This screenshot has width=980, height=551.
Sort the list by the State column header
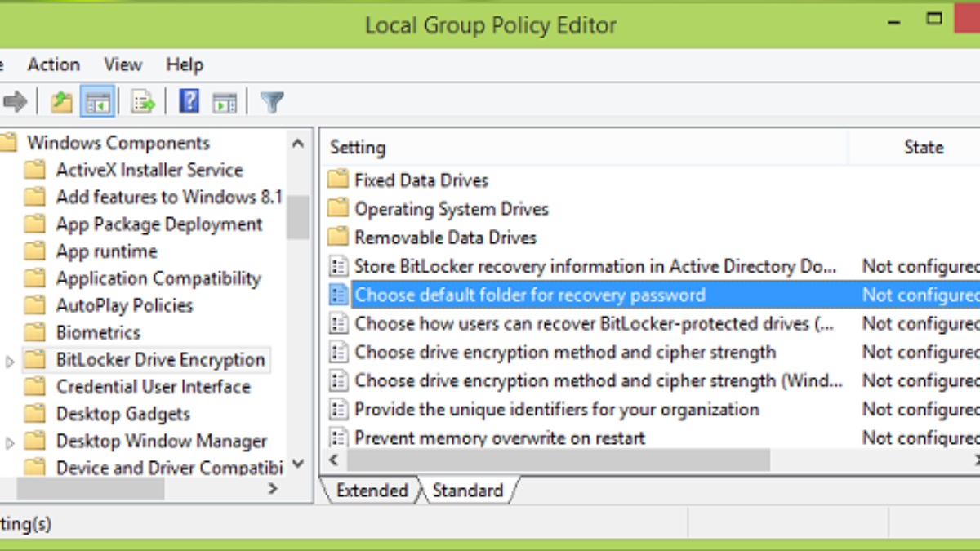[x=923, y=148]
